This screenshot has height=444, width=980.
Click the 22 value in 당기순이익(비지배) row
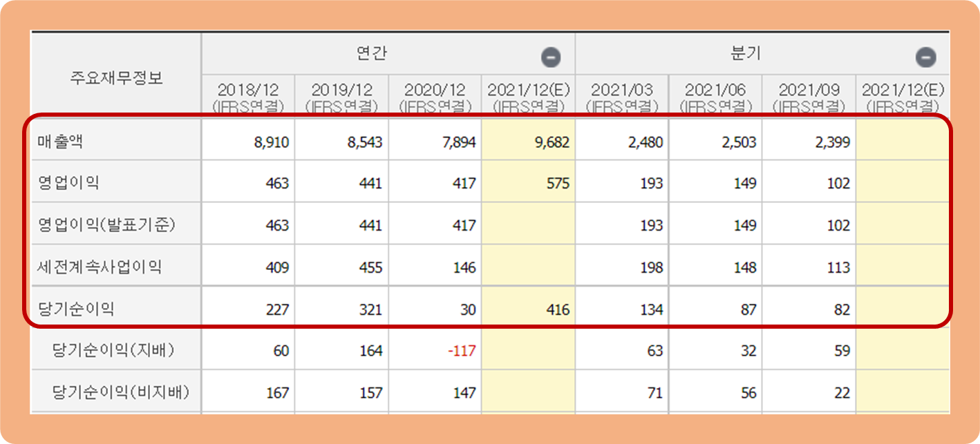click(x=842, y=393)
